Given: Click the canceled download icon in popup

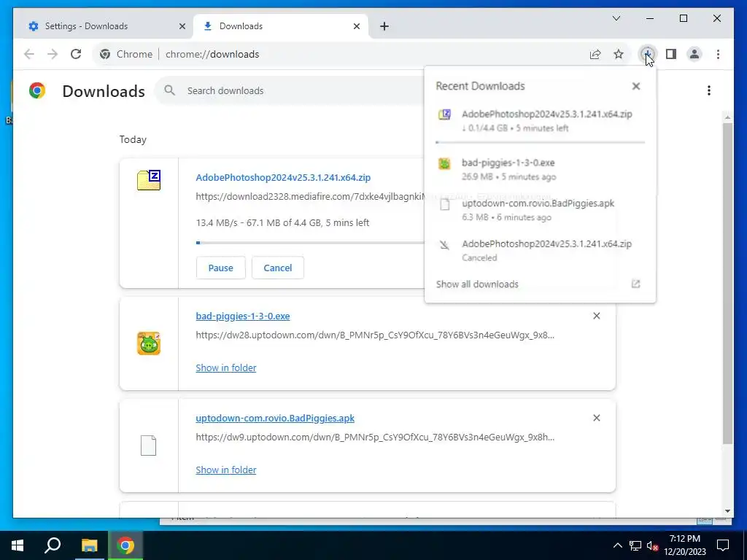Looking at the screenshot, I should pyautogui.click(x=444, y=245).
